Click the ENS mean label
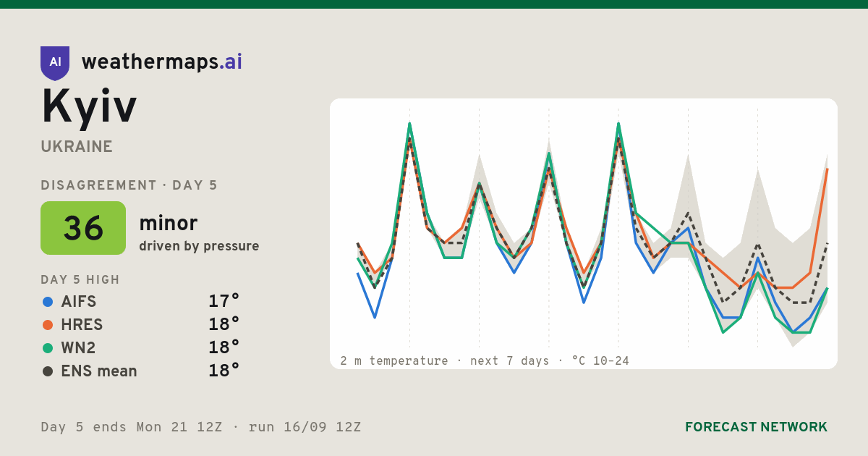This screenshot has width=868, height=456. (99, 371)
